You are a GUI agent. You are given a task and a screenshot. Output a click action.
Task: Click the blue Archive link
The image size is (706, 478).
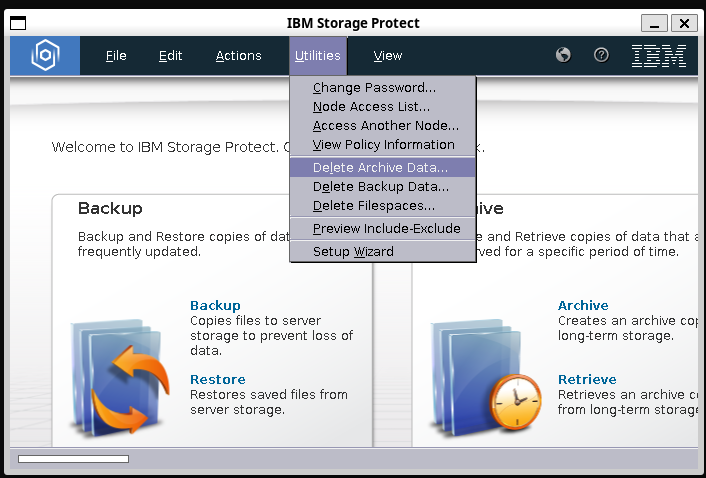point(583,306)
